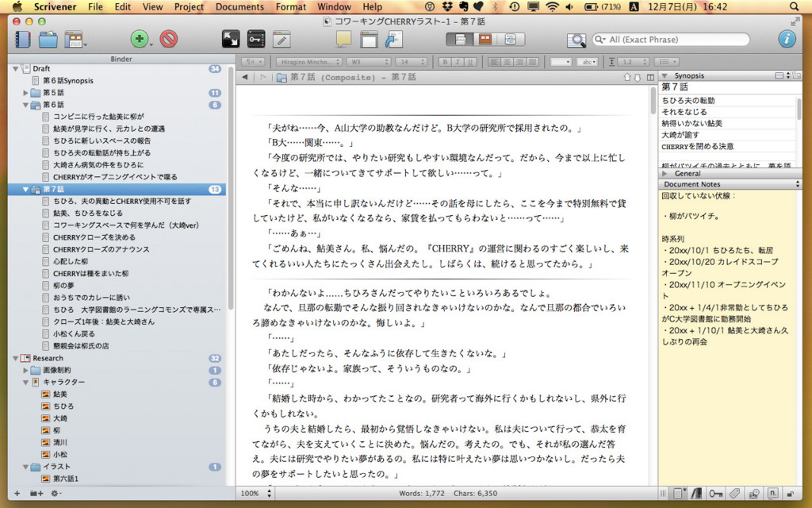This screenshot has height=508, width=812.
Task: Show References pane in inspector footer
Action: (696, 494)
